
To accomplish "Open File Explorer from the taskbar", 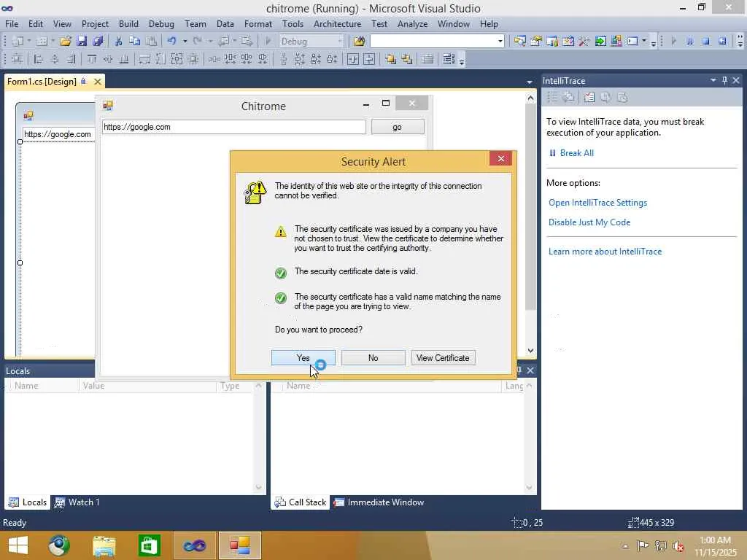I will 104,545.
